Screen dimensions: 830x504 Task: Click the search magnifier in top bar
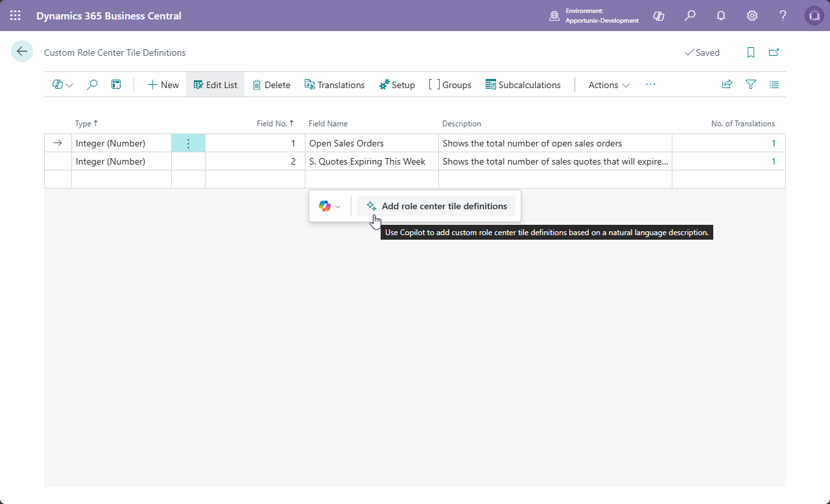[690, 16]
